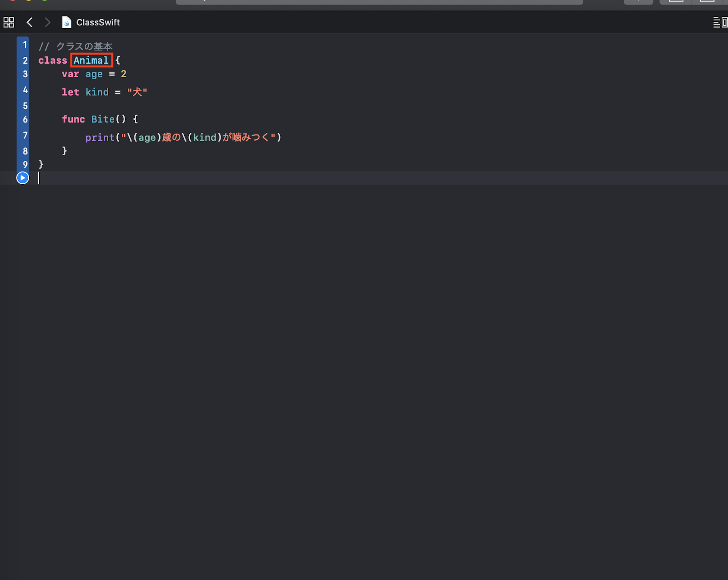Click line number 3 in the gutter
The height and width of the screenshot is (580, 728).
pyautogui.click(x=25, y=74)
